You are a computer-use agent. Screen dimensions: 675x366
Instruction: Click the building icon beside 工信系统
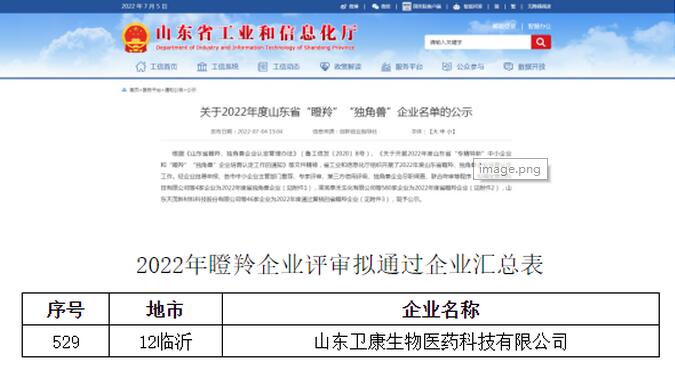coord(202,67)
